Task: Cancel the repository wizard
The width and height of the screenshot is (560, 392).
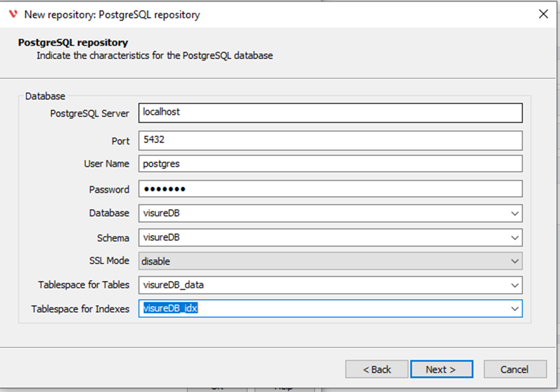Action: 514,369
